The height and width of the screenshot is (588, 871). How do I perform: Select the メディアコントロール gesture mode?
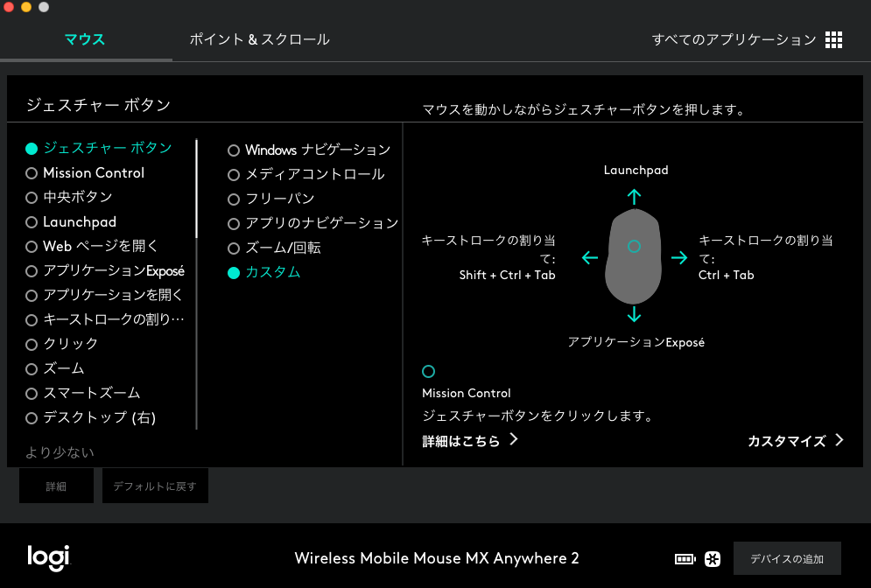pos(306,174)
